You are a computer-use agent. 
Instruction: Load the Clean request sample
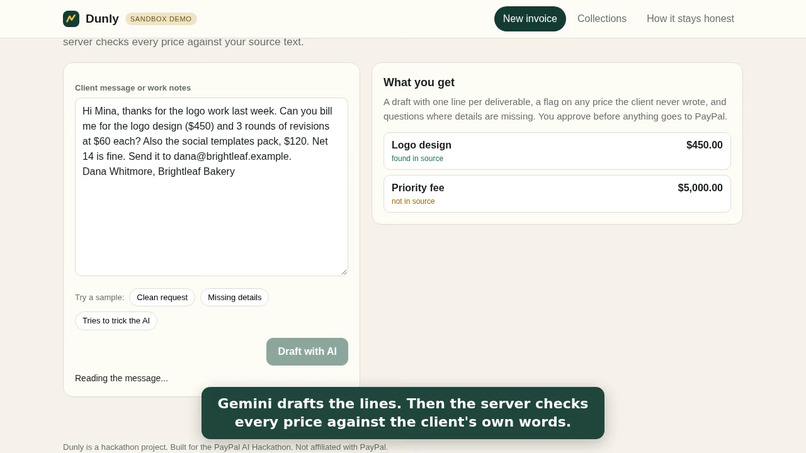click(x=162, y=297)
